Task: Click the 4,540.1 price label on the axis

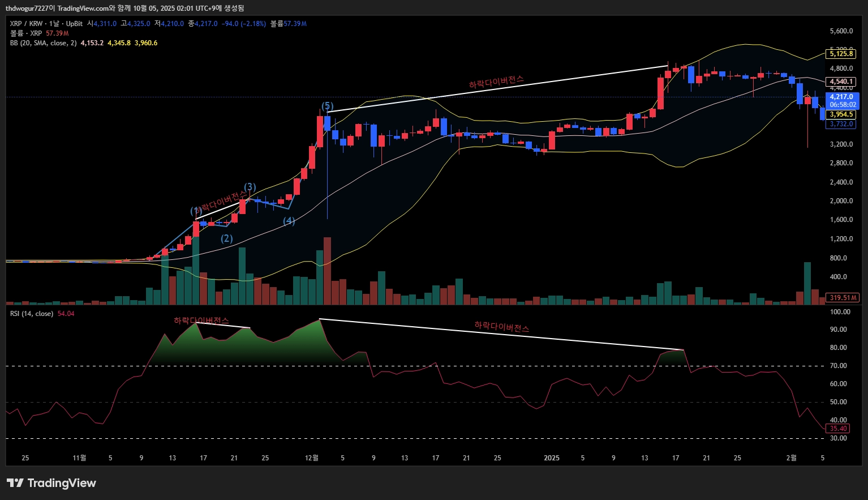Action: tap(841, 82)
